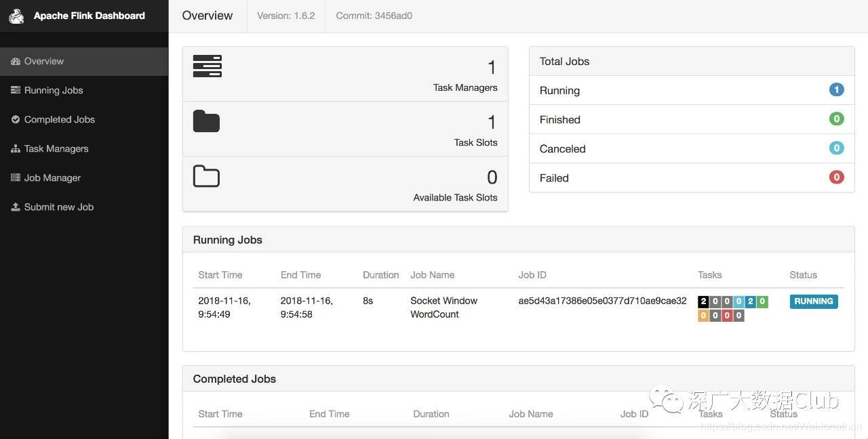Screen dimensions: 868x439
Task: Click the red Failed jobs count badge
Action: coord(836,177)
